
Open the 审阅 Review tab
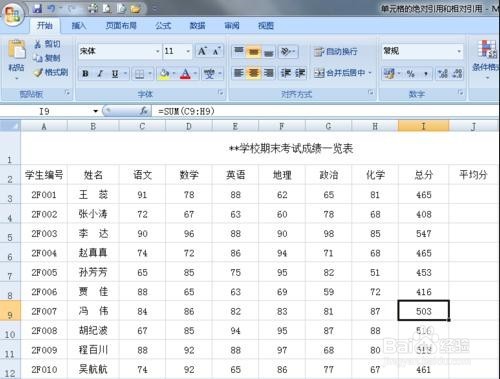(x=232, y=26)
